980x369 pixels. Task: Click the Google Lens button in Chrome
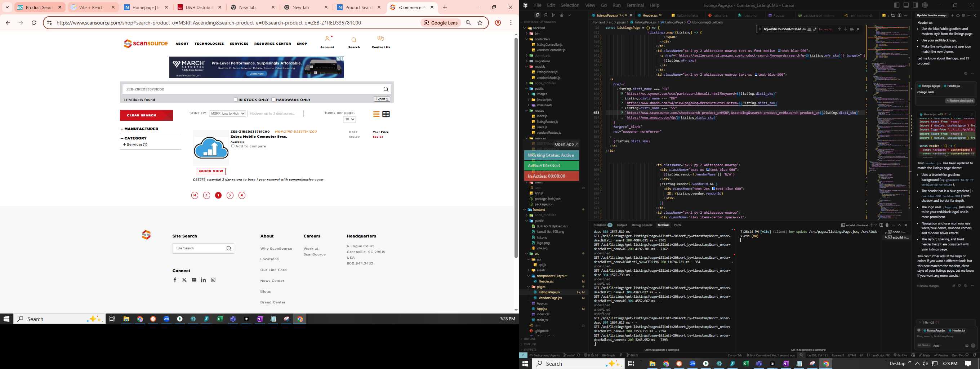441,23
